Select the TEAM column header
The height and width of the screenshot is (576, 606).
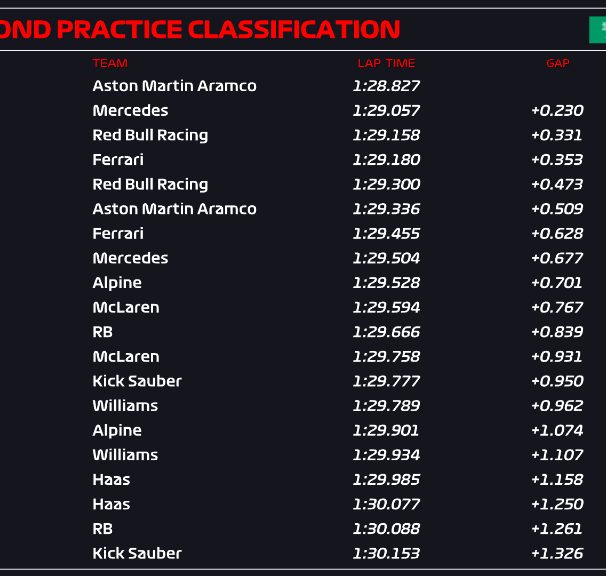[x=110, y=63]
